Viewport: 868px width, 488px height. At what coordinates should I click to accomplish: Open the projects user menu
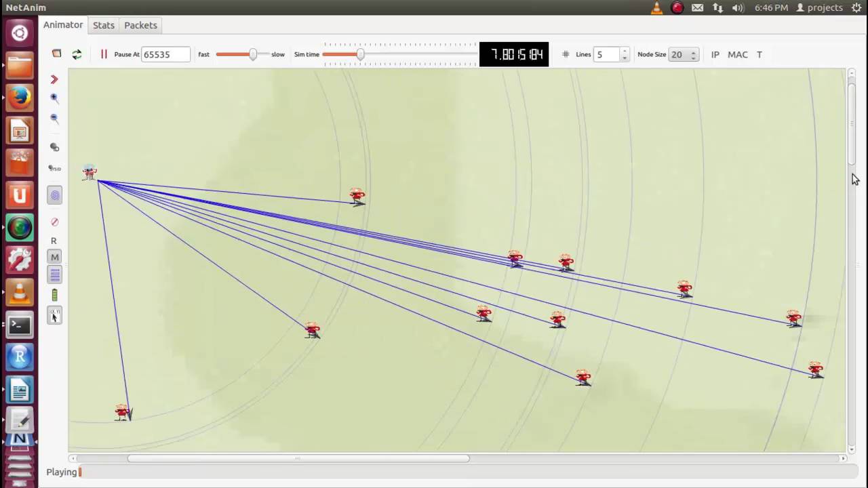[x=819, y=8]
